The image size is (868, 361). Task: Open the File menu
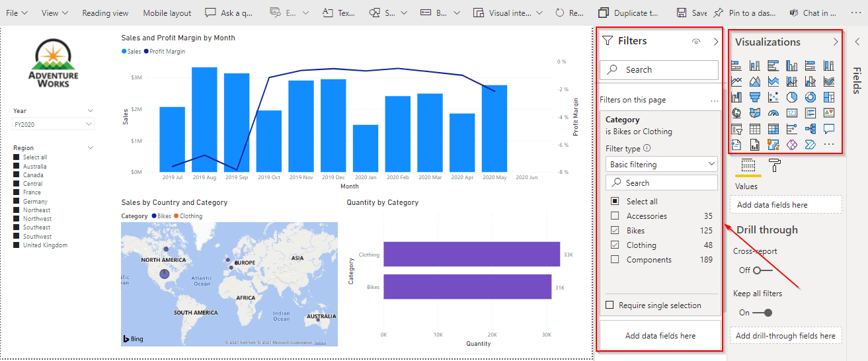(x=17, y=13)
